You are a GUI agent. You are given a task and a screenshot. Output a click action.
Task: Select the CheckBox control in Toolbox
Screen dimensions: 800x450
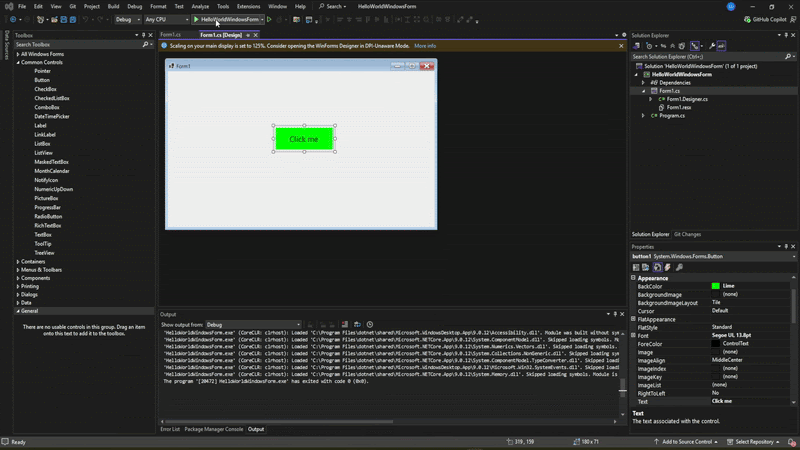coord(45,89)
